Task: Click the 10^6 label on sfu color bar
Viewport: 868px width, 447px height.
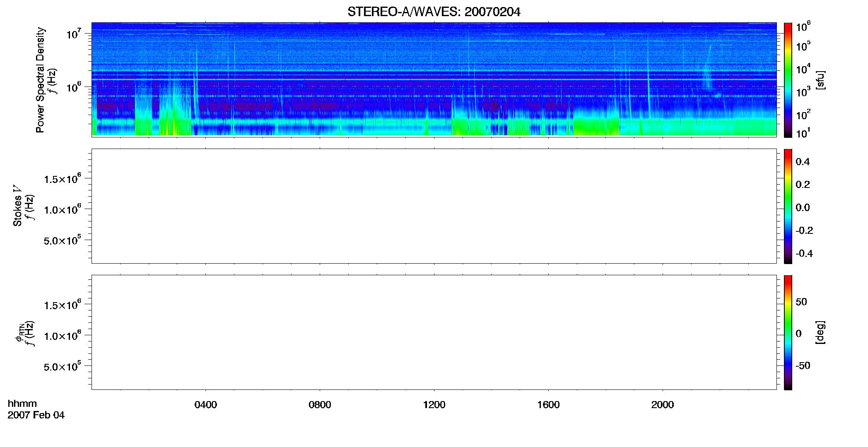Action: point(803,26)
